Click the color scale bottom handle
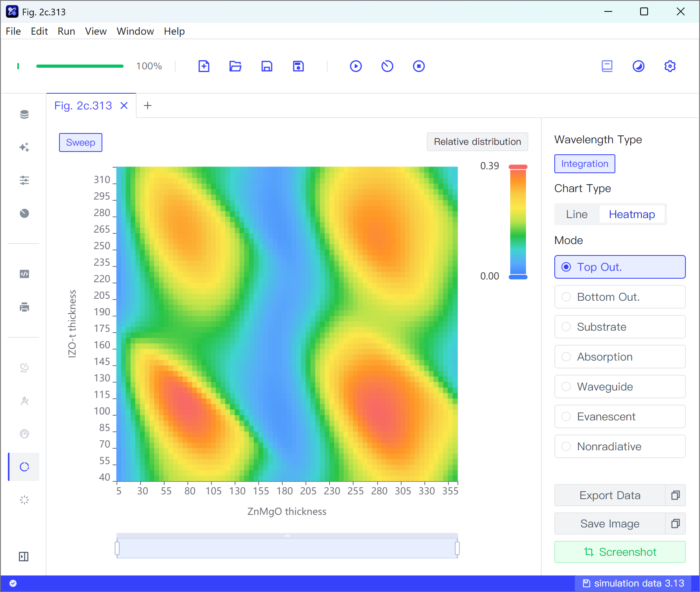Image resolution: width=700 pixels, height=592 pixels. coord(518,277)
